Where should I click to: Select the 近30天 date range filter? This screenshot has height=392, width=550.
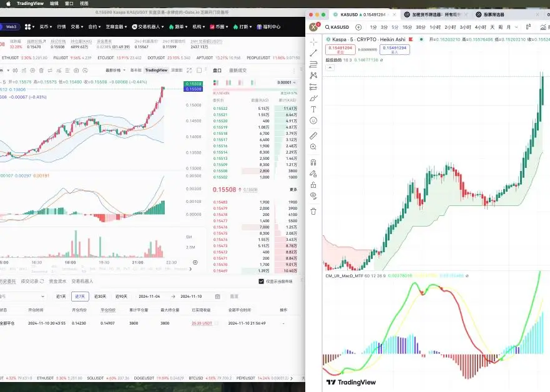[x=100, y=296]
